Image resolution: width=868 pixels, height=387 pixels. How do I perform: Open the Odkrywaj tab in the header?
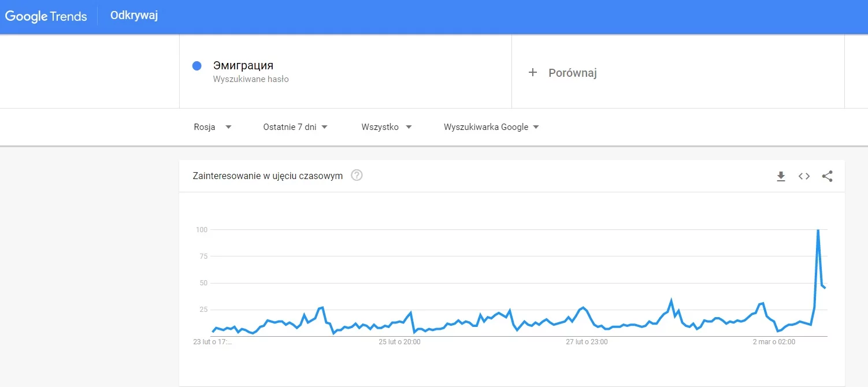[134, 16]
